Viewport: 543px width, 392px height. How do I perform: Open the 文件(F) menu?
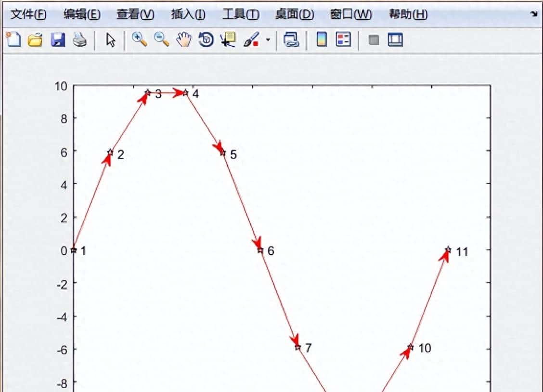click(28, 14)
